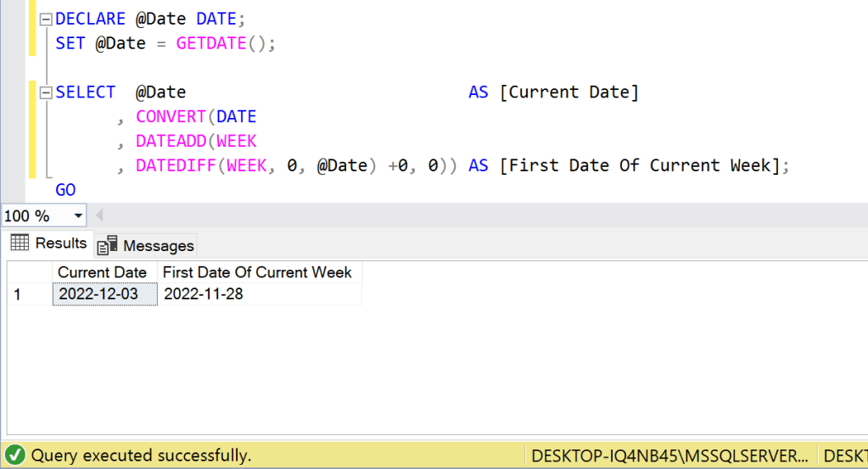Click the DESKTOP-IQ4NB45\MSSQLSERVER status bar panel
Screen dimensions: 868x469
pyautogui.click(x=669, y=455)
